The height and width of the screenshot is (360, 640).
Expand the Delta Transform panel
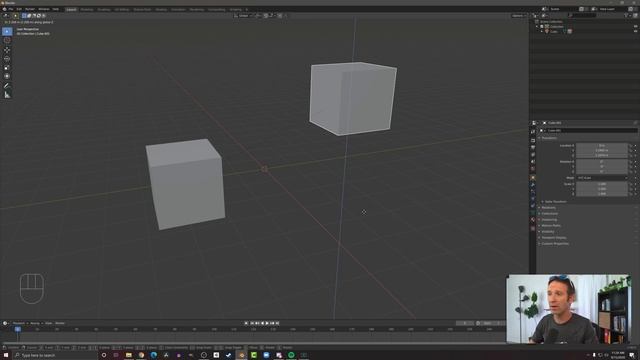(555, 202)
